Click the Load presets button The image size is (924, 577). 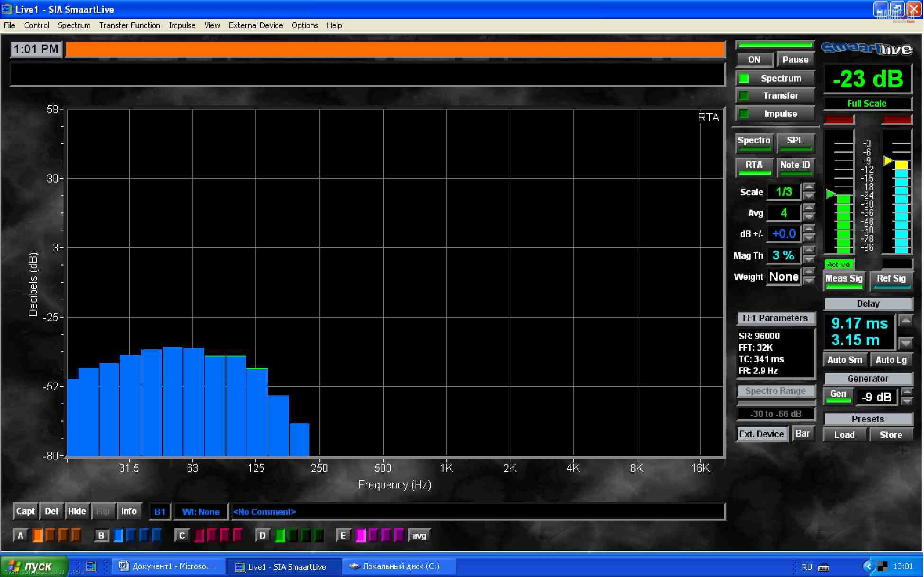tap(844, 435)
